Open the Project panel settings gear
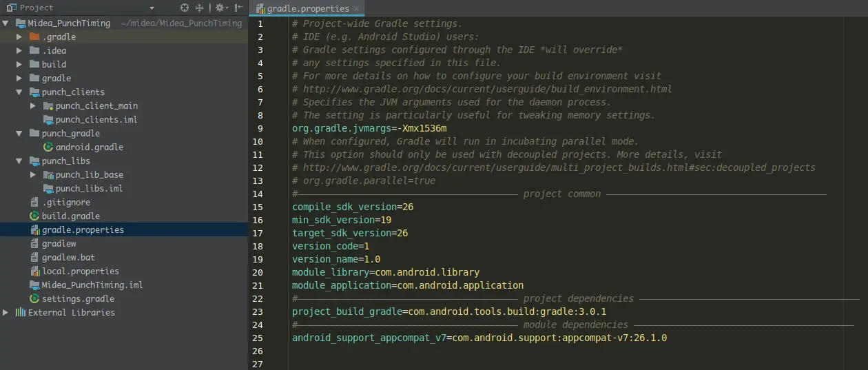Screen dimensions: 868x370 pos(220,8)
